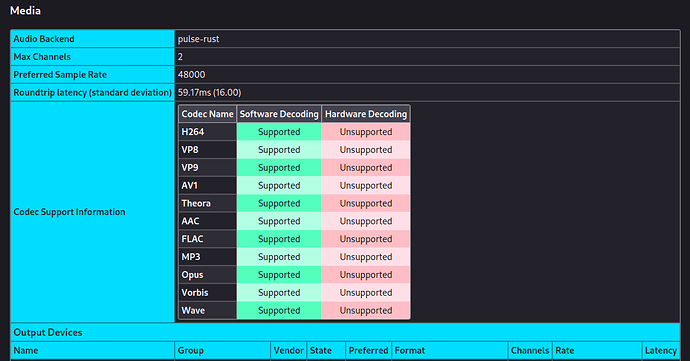Click VP8 hardware decoding Unsupported cell

[366, 150]
